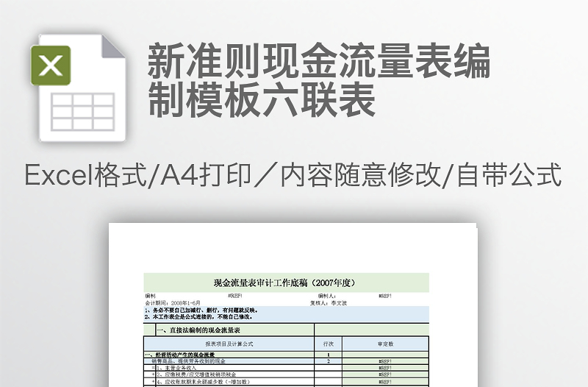Click #REF! value in 主营业务收入 row
The image size is (588, 387).
tap(385, 368)
